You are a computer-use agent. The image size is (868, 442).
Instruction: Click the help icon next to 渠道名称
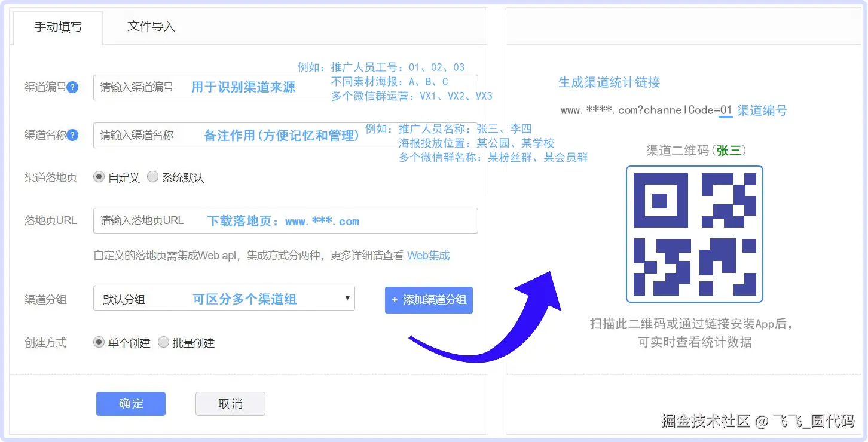coord(72,135)
